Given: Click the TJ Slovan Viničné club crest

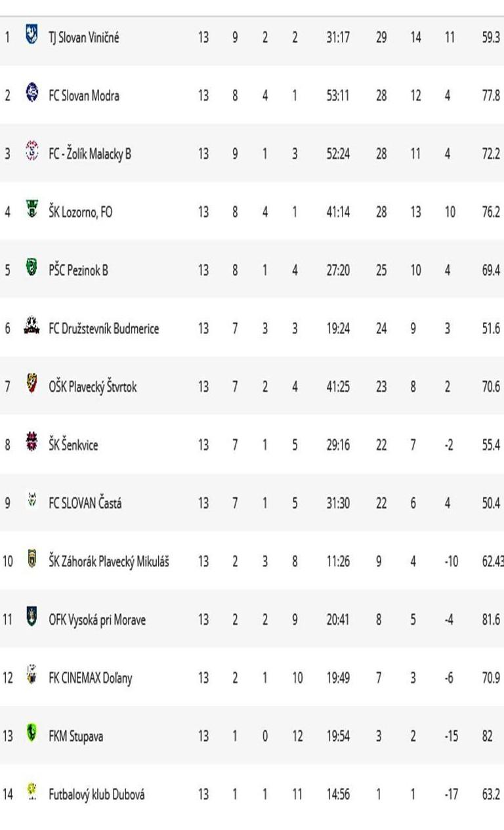Looking at the screenshot, I should tap(31, 34).
